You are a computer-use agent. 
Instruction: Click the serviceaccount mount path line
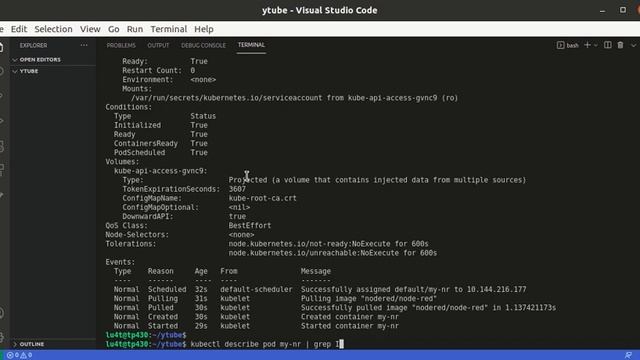(x=294, y=98)
